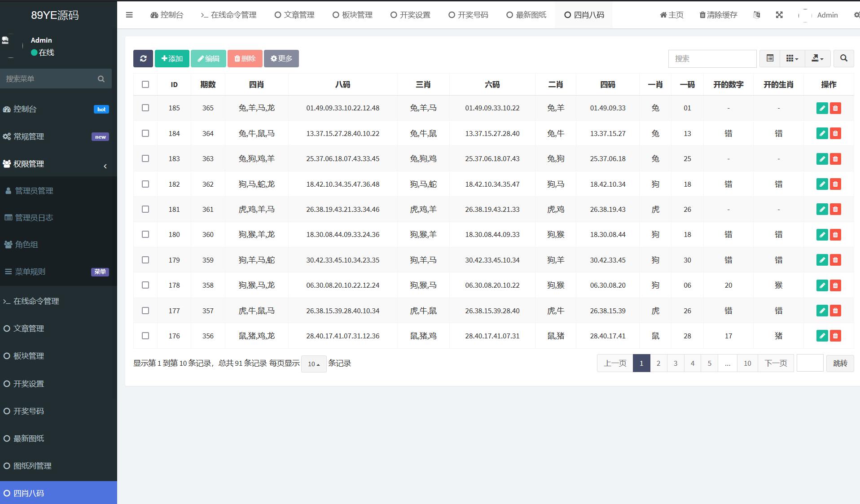The width and height of the screenshot is (860, 504).
Task: Expand the per-page records dropdown showing 10
Action: 313,364
